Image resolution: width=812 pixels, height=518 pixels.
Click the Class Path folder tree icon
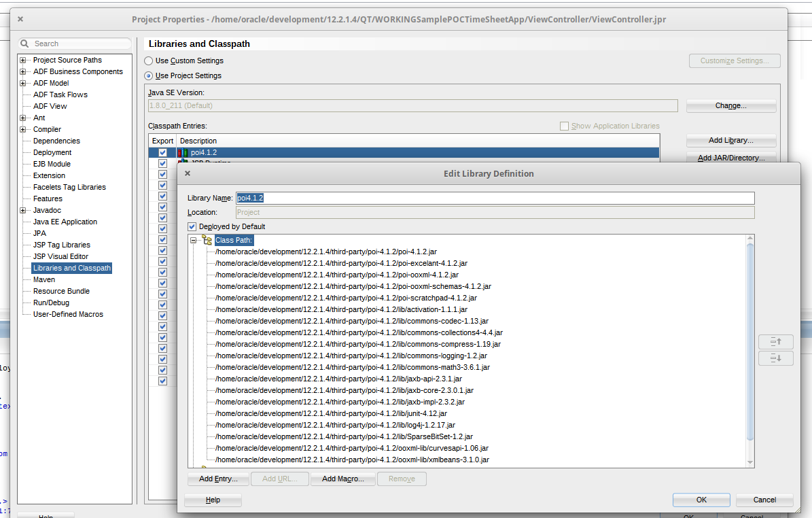pos(207,240)
